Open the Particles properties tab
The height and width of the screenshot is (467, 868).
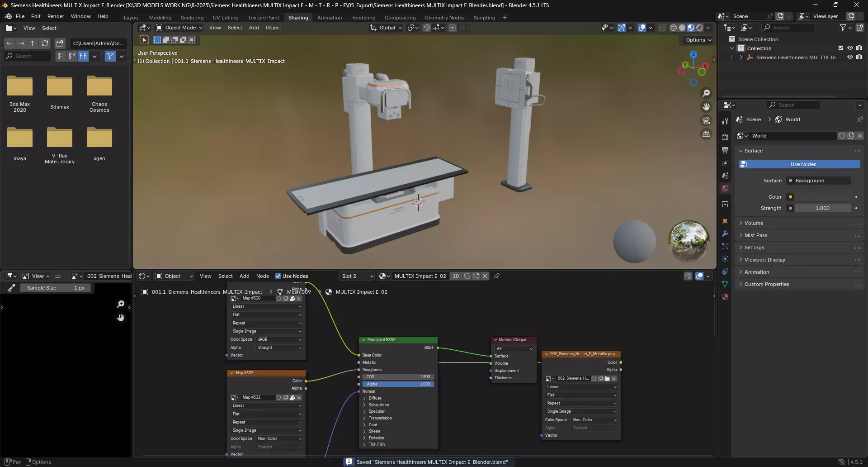point(725,246)
